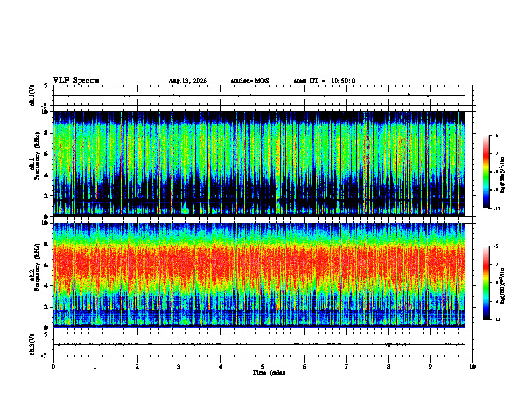Click the date text 'Aug.13, 2026'

187,81
